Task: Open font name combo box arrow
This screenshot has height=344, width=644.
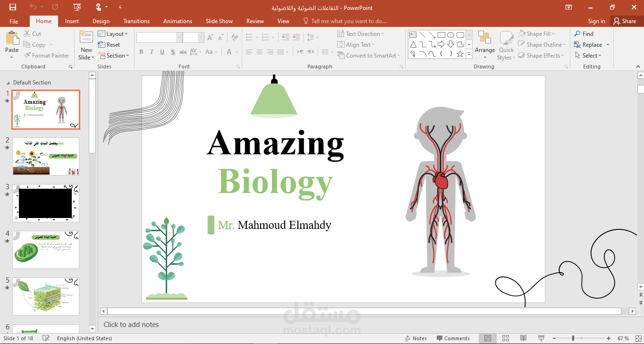Action: tap(179, 38)
